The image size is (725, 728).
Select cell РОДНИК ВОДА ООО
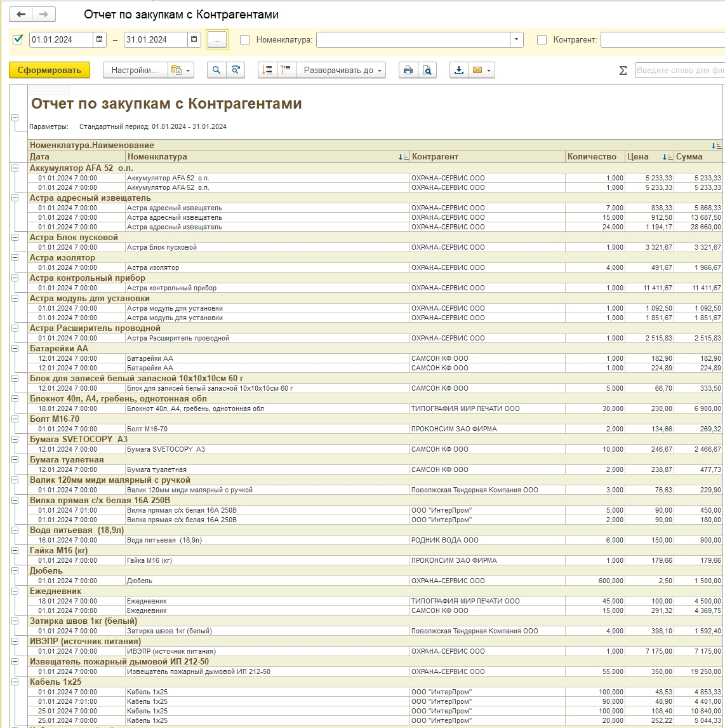click(487, 541)
